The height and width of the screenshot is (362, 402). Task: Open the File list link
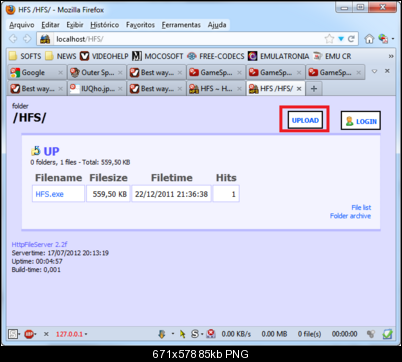[361, 207]
